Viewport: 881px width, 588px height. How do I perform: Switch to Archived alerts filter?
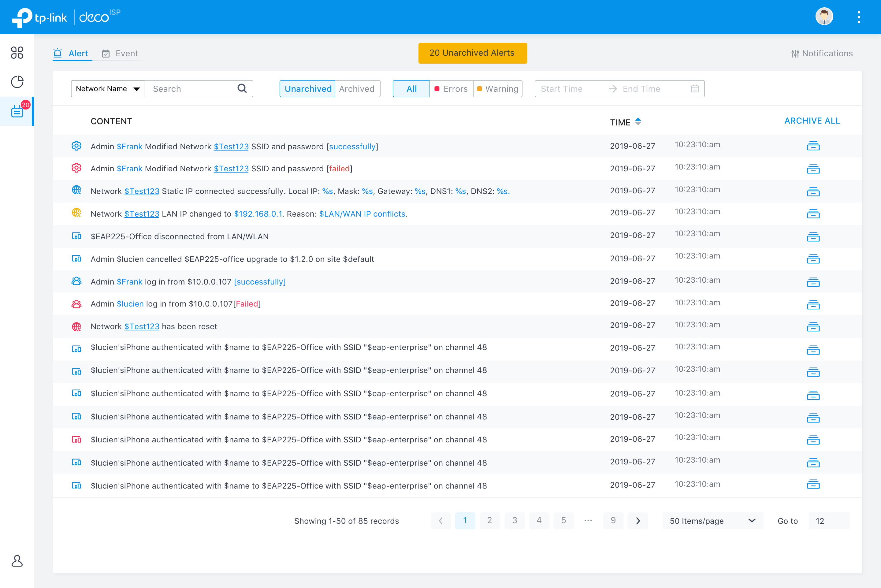coord(357,89)
